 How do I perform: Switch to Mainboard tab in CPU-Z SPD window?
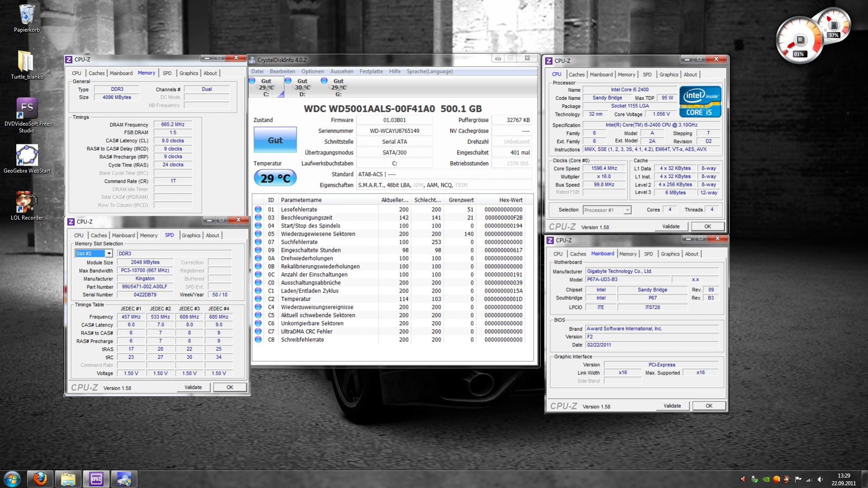(x=123, y=236)
